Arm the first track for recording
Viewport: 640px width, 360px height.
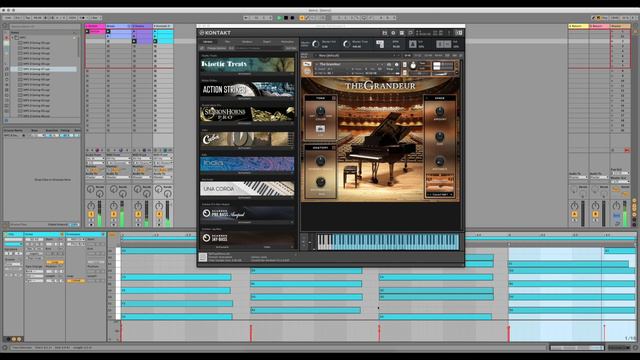[91, 224]
